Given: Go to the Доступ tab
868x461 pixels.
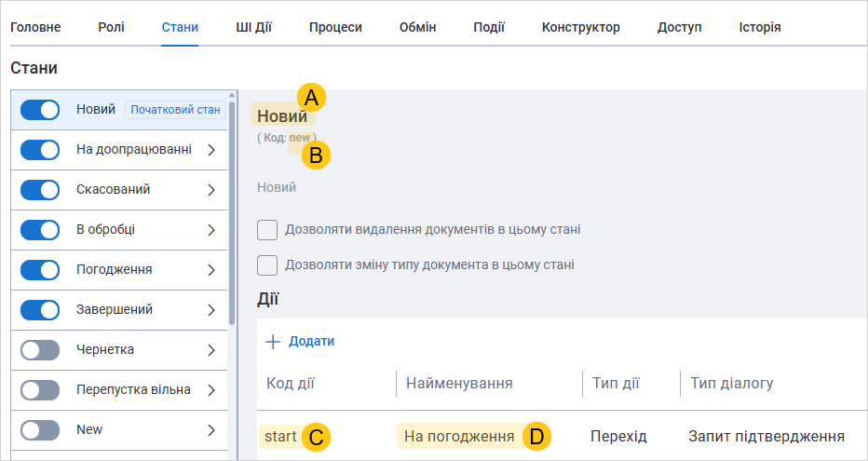Looking at the screenshot, I should (x=679, y=27).
